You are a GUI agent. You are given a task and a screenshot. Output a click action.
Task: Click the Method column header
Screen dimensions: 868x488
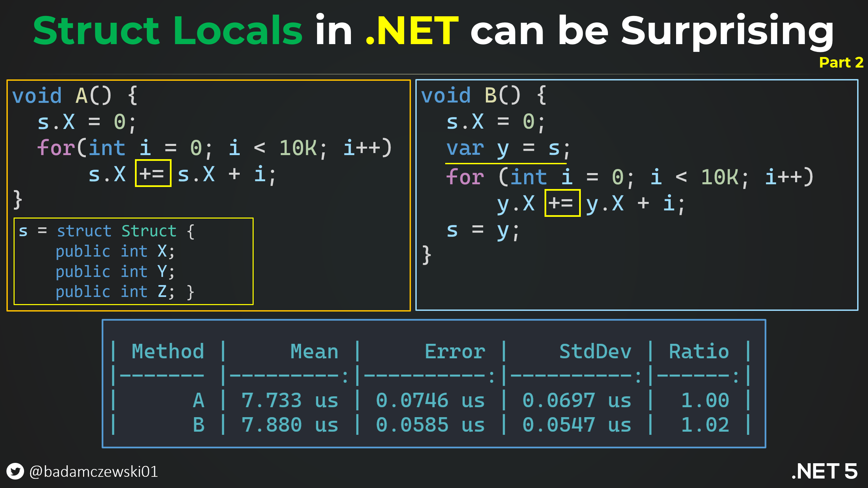click(x=168, y=351)
